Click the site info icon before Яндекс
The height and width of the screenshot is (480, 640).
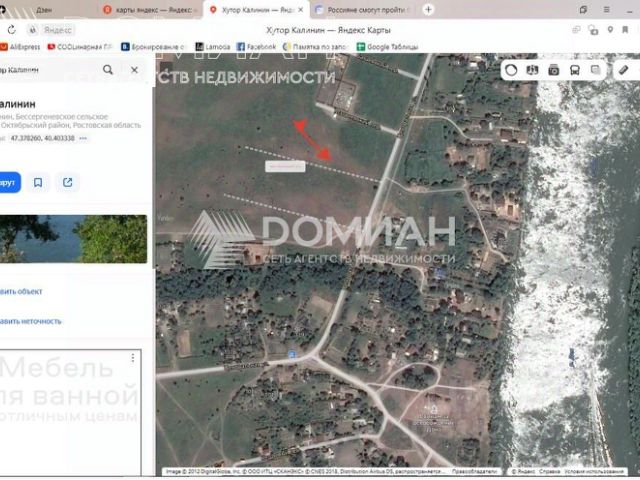[33, 30]
